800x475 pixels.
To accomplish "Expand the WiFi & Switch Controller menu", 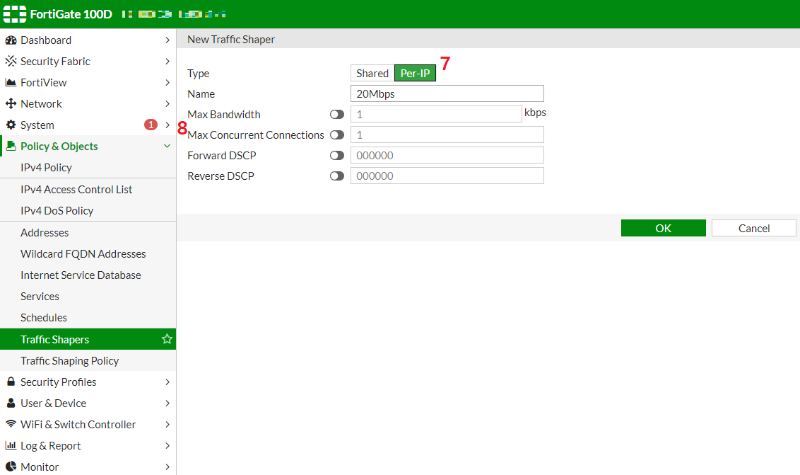I will point(167,425).
